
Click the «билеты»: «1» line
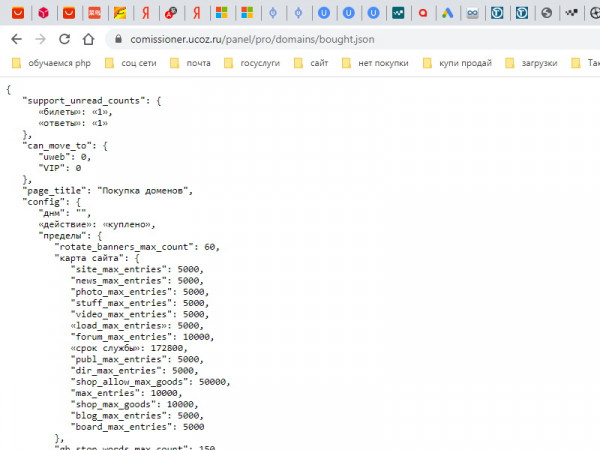[75, 112]
